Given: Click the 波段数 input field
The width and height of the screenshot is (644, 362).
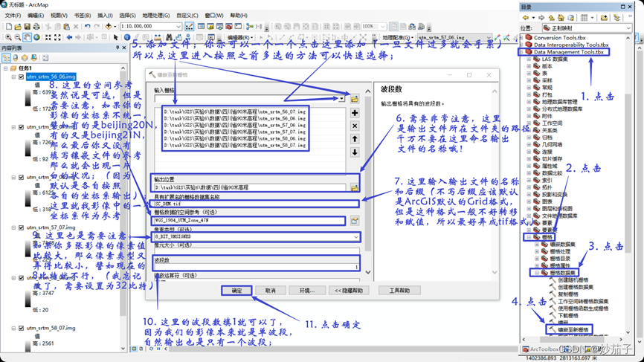Looking at the screenshot, I should 257,267.
